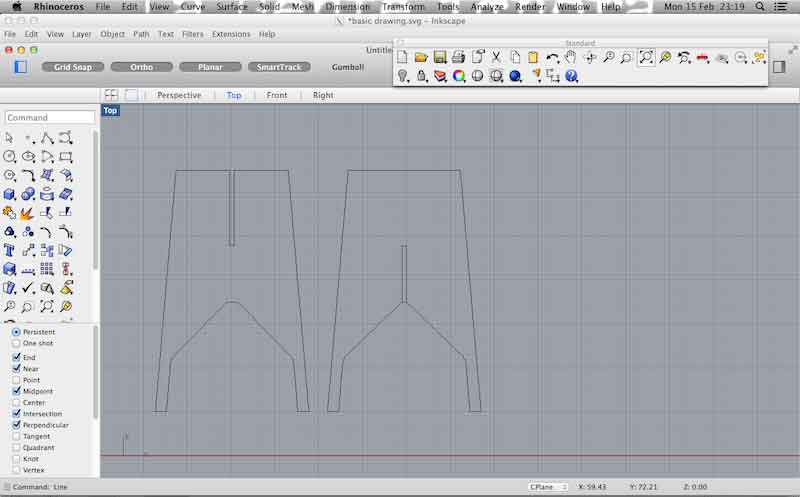Select the Ellipse tool icon
800x497 pixels.
coord(28,157)
